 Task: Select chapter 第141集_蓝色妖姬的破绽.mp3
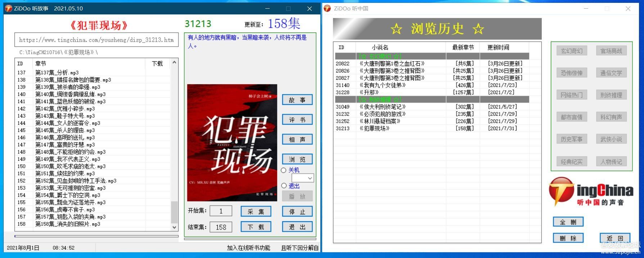tap(93, 101)
